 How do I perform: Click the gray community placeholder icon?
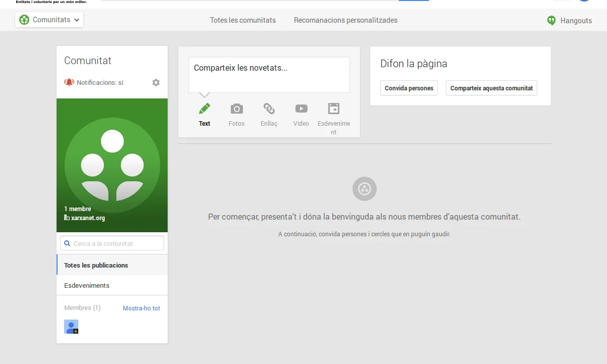click(365, 189)
